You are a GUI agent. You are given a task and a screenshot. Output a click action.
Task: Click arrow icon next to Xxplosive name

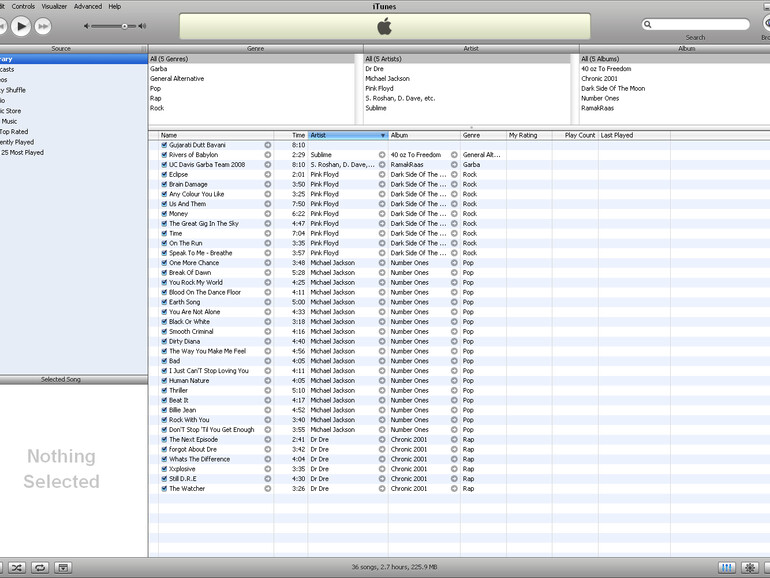pos(268,469)
